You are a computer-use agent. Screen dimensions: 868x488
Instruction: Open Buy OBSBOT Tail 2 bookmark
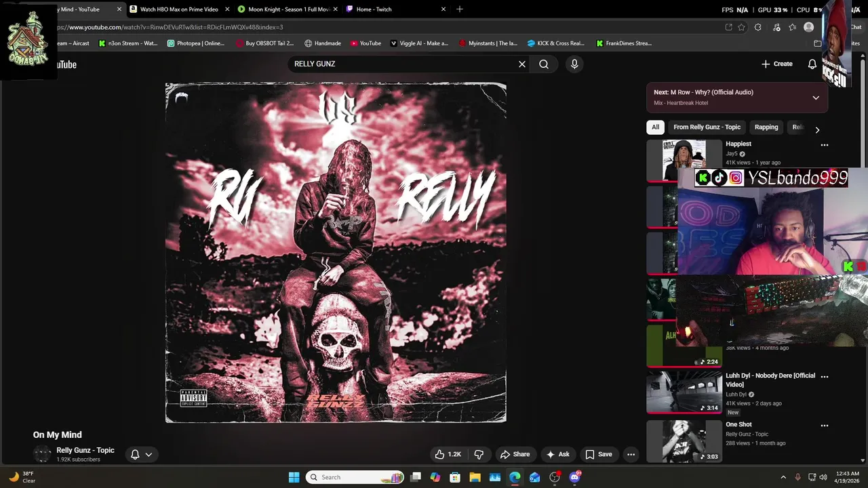point(264,43)
